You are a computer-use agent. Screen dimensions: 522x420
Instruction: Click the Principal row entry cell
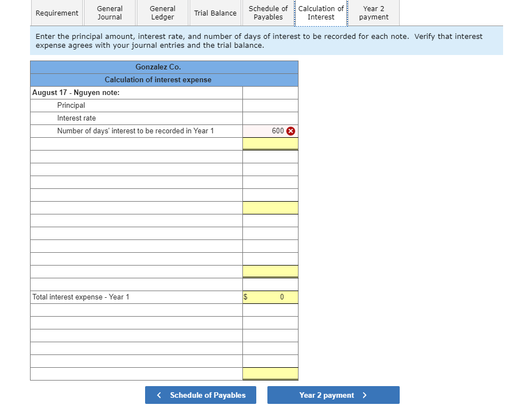[x=270, y=105]
